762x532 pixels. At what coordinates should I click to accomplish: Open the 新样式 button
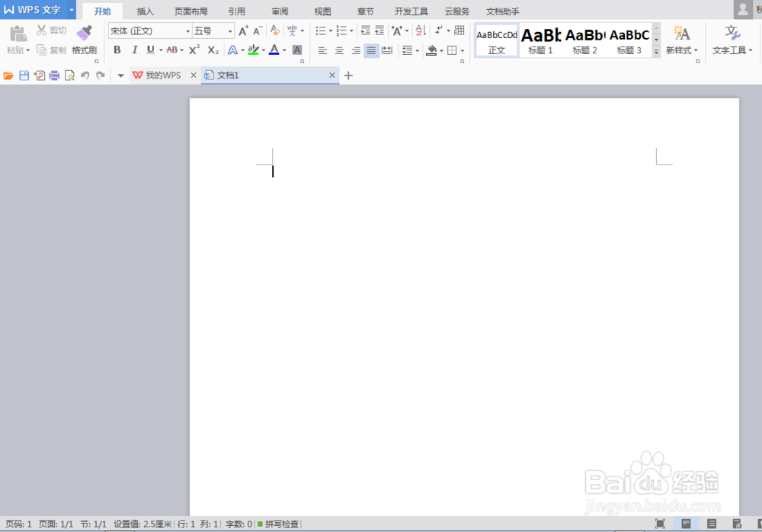coord(681,40)
